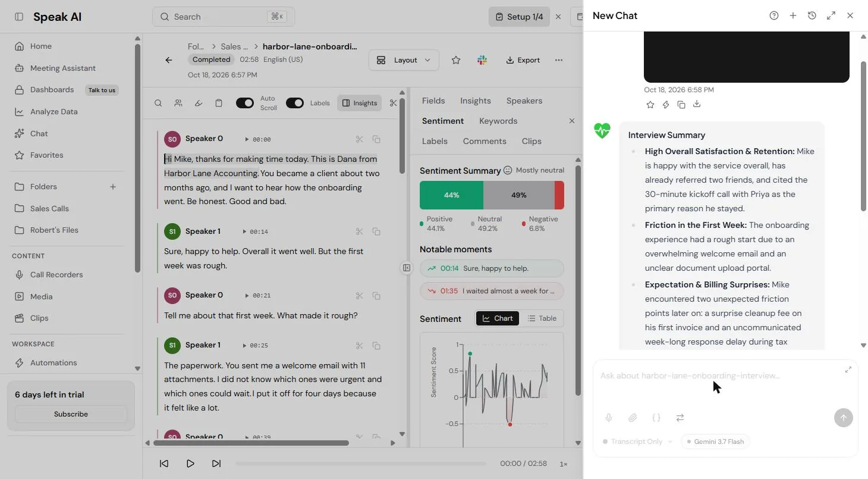This screenshot has width=868, height=479.
Task: Open the Layout dropdown
Action: pos(404,60)
